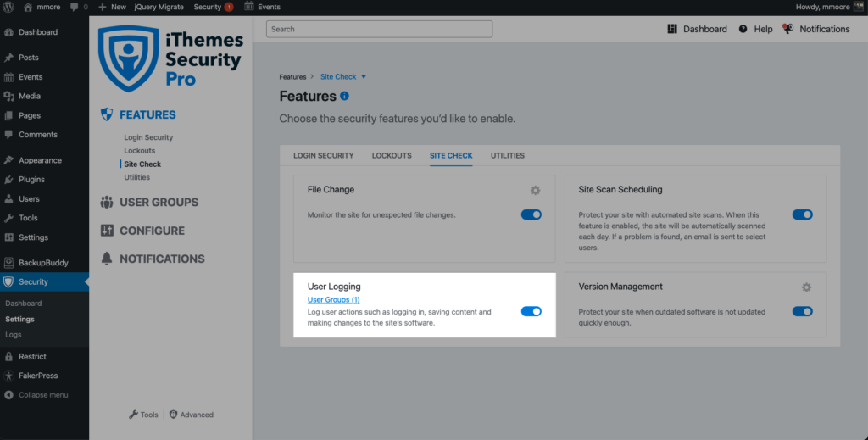Click the Notifications bell icon in top bar
Image resolution: width=868 pixels, height=440 pixels.
[787, 29]
